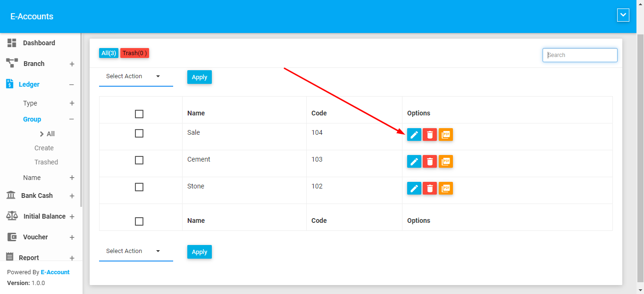Click pencil edit icon for Stone

(x=414, y=188)
